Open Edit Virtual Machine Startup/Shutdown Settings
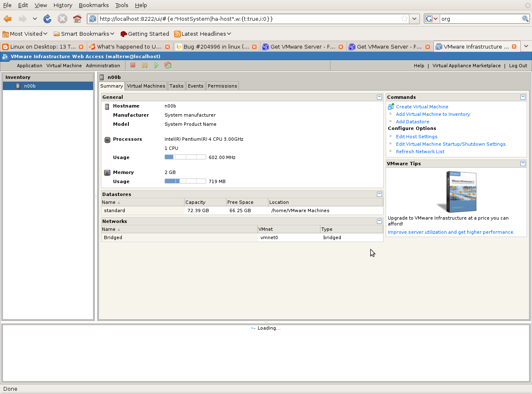 tap(451, 144)
